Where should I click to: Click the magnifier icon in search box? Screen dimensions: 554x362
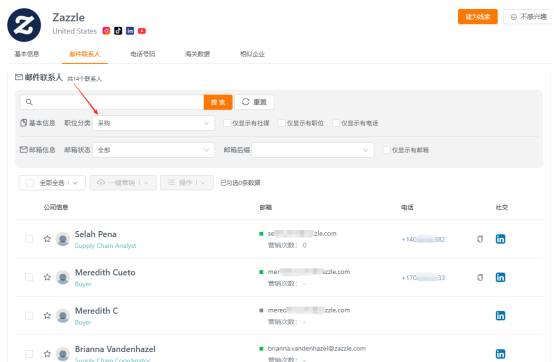[29, 102]
